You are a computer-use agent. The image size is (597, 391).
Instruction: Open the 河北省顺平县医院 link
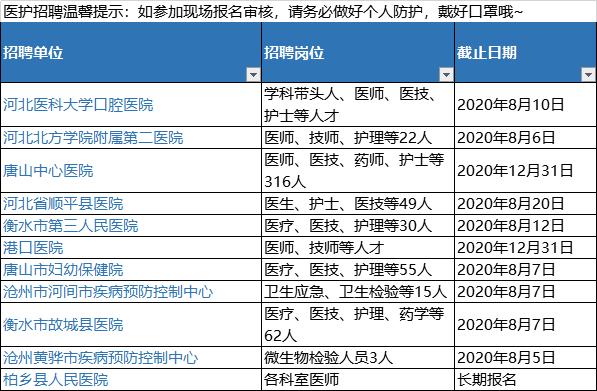pyautogui.click(x=63, y=204)
